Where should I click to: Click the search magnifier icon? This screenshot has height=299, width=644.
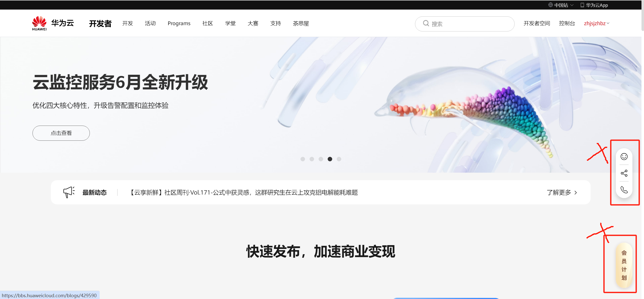(x=426, y=23)
